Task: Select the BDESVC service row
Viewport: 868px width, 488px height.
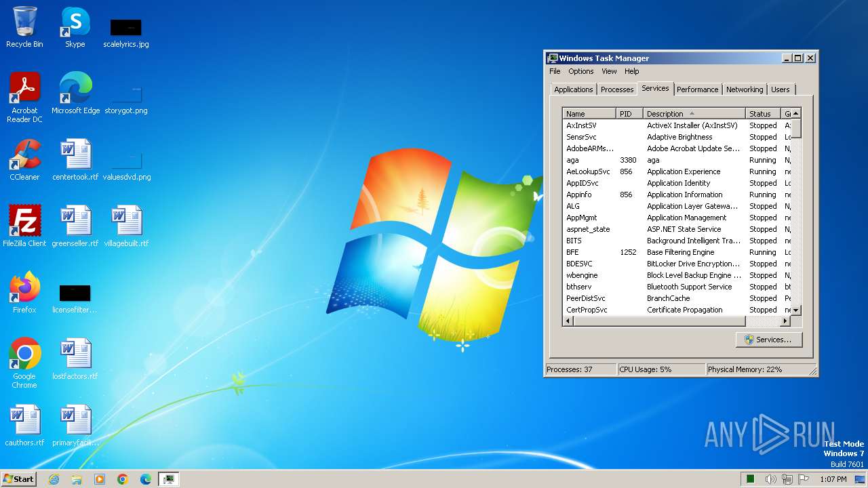Action: tap(677, 264)
